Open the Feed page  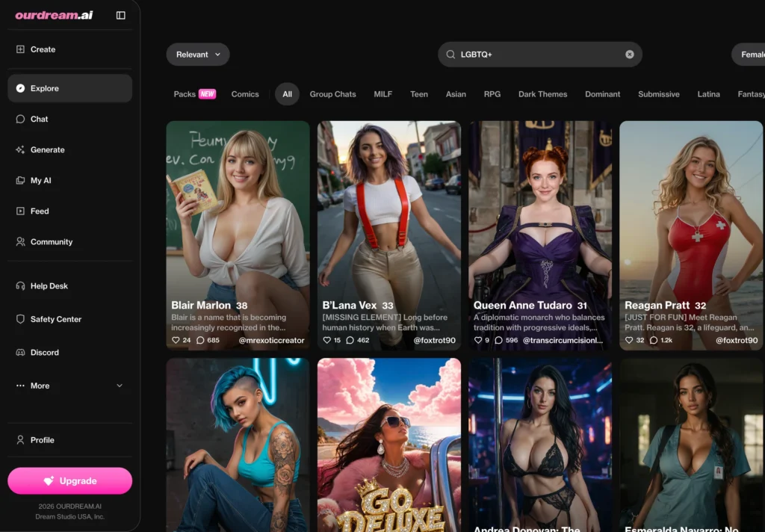pyautogui.click(x=69, y=211)
